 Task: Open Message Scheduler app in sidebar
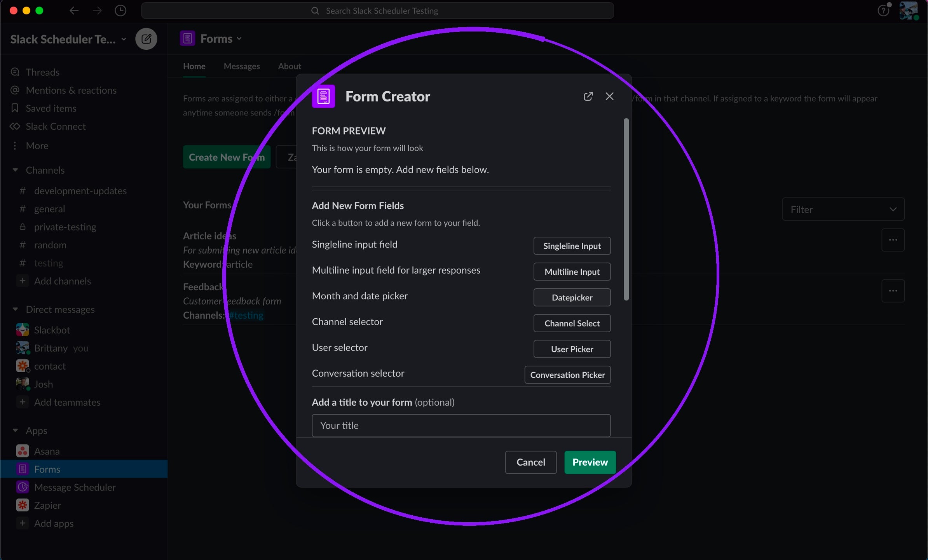coord(75,487)
